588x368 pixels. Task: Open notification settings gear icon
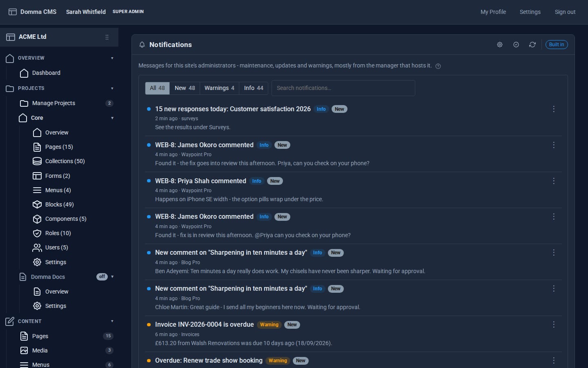pos(500,45)
